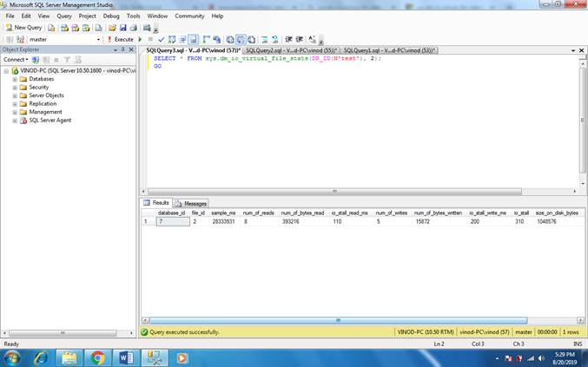Click the query editor horizontal scrollbar

click(x=334, y=192)
